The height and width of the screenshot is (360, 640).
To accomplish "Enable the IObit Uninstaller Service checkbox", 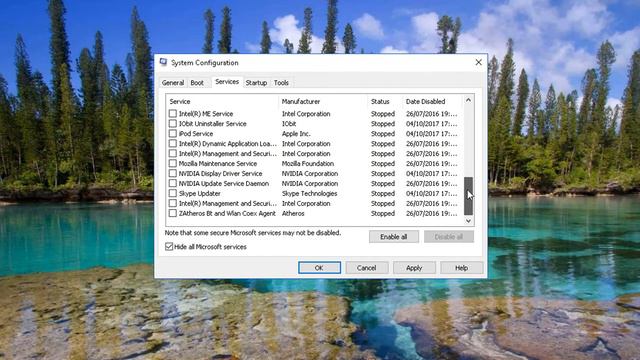I will (173, 123).
